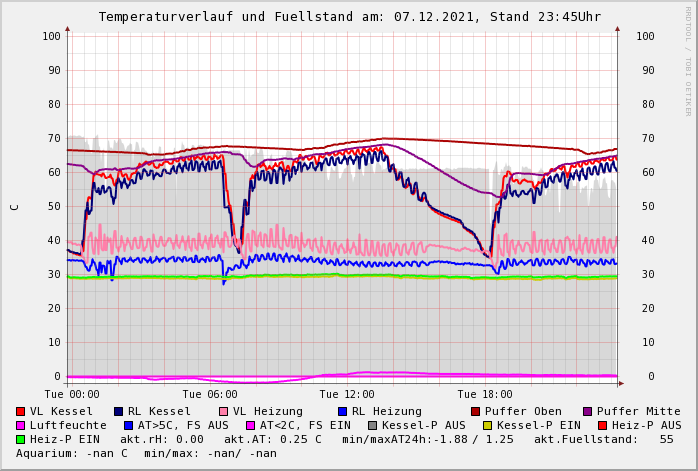Click the 'Tue 18:00' x-axis label
This screenshot has height=471, width=698.
[x=485, y=395]
